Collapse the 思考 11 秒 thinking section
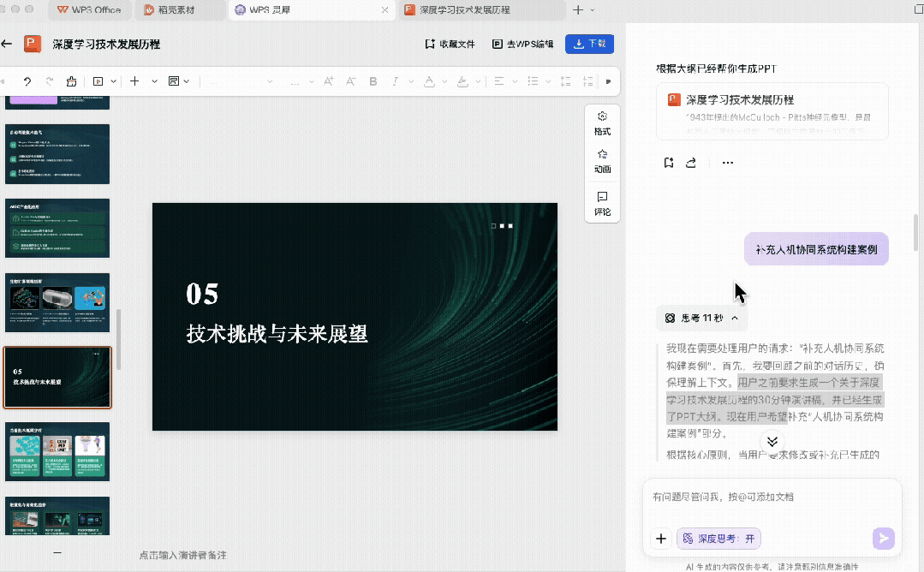Image resolution: width=924 pixels, height=572 pixels. (x=702, y=318)
